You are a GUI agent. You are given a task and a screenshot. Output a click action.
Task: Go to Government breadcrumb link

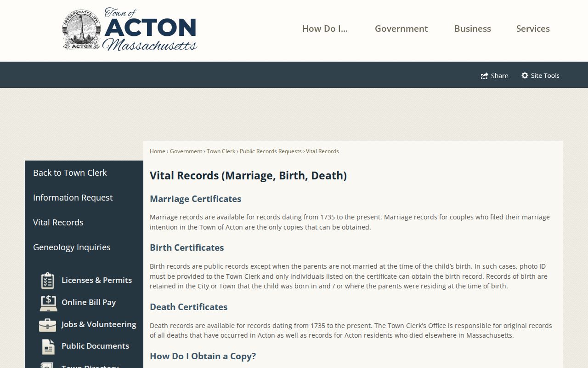coord(186,151)
